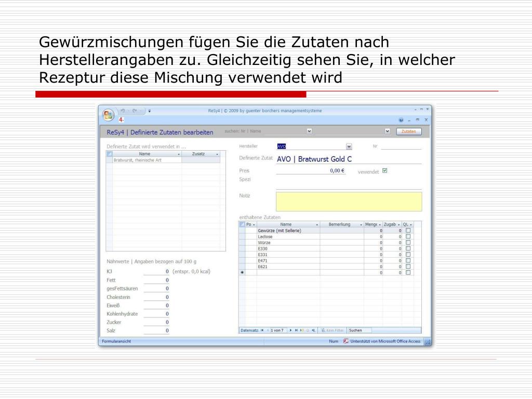Viewport: 532px width, 399px height.
Task: Click the Salz value field
Action: tap(156, 330)
